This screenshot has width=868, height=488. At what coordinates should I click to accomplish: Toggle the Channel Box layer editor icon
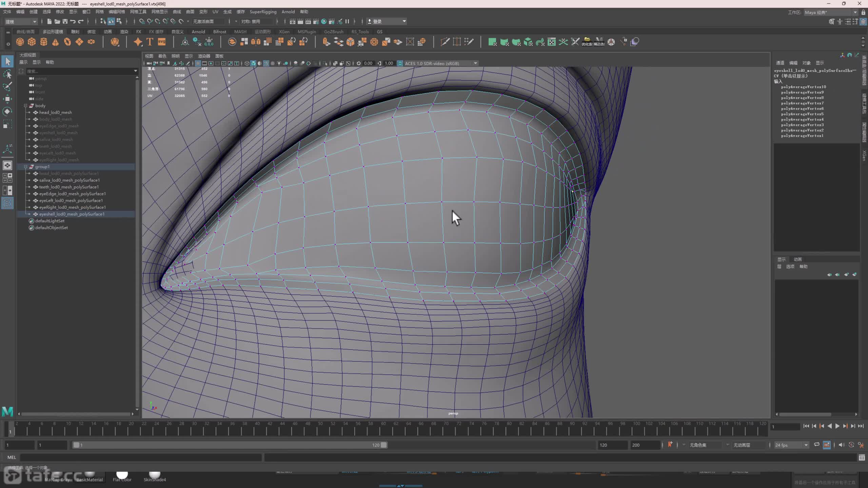pos(863,22)
